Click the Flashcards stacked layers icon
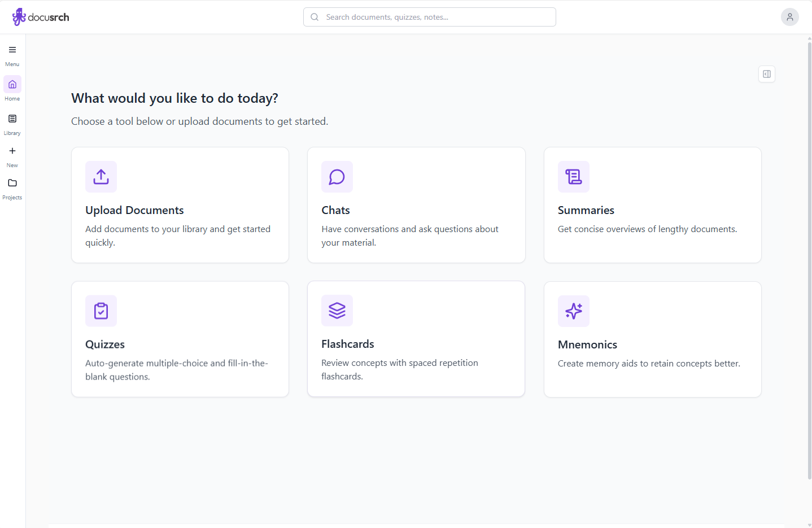Screen dimensions: 812x528 337,311
